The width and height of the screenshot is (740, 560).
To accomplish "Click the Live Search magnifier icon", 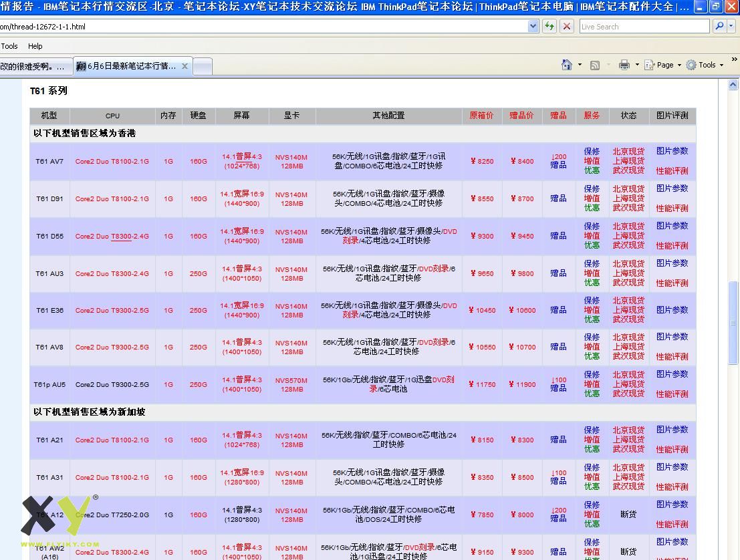I will (719, 27).
